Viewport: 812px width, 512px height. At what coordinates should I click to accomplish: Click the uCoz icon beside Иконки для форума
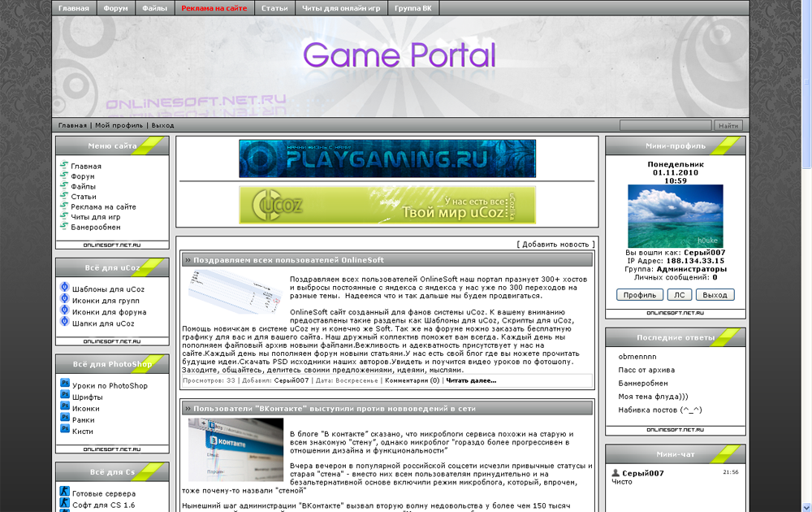coord(65,310)
